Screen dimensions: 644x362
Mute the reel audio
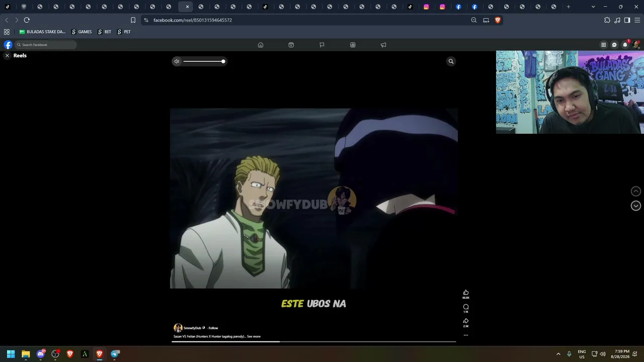coord(177,61)
